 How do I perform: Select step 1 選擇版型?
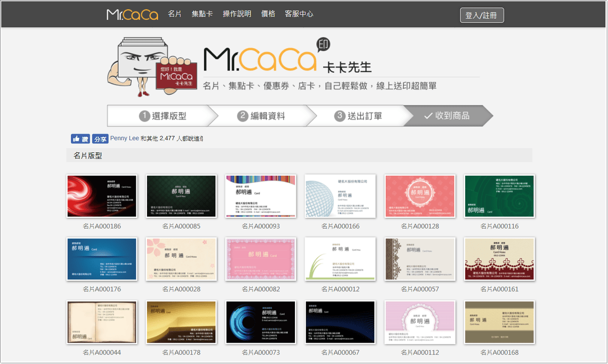click(x=162, y=116)
